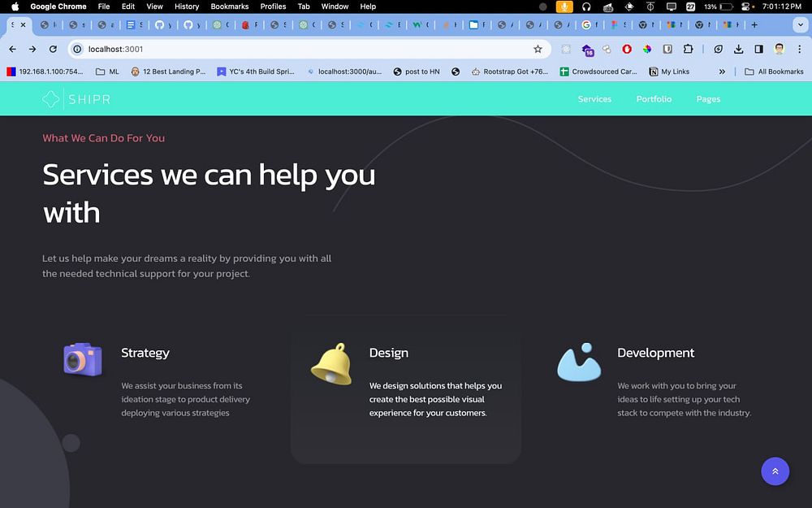This screenshot has width=812, height=508.
Task: Reload the localhost:3001 page
Action: (53, 50)
